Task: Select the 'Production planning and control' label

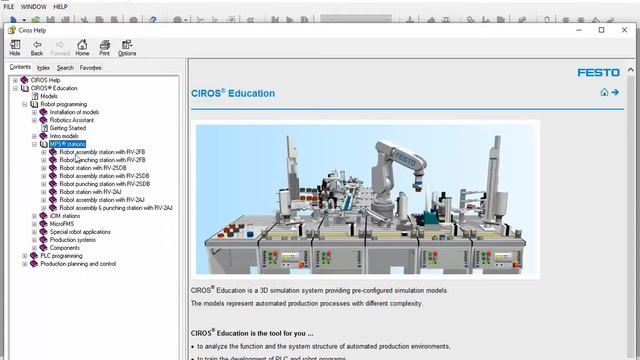Action: (78, 264)
